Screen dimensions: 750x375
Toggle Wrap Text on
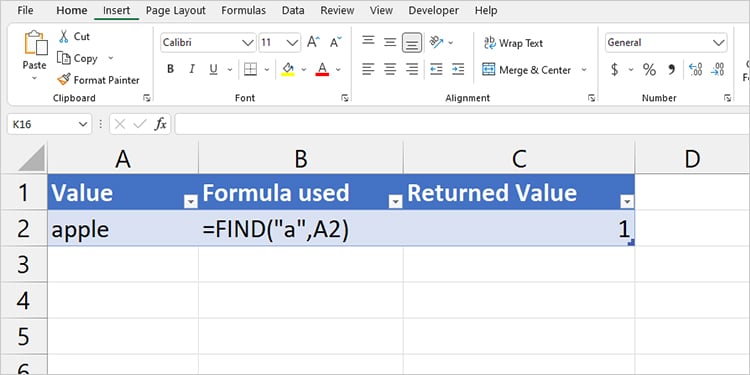pos(513,43)
